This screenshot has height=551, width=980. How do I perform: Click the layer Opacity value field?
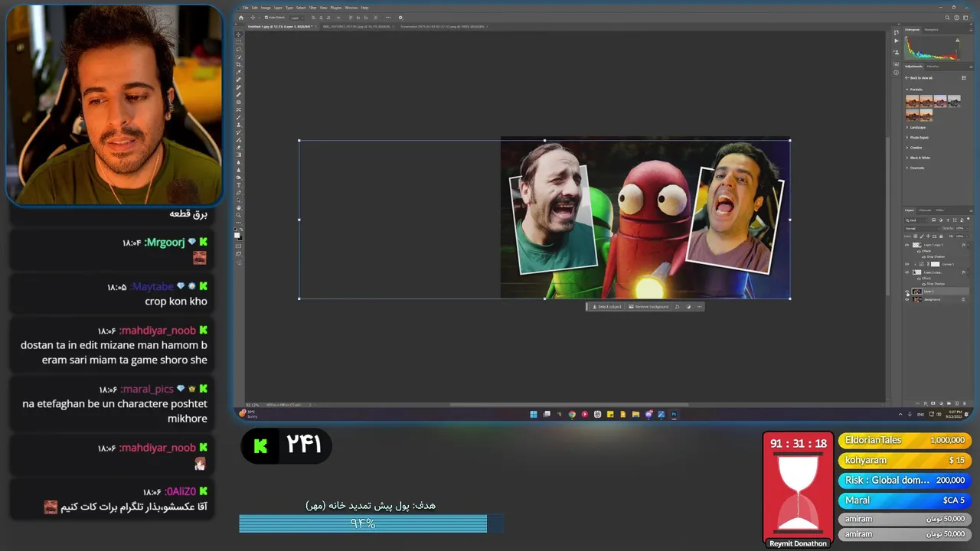click(x=959, y=228)
